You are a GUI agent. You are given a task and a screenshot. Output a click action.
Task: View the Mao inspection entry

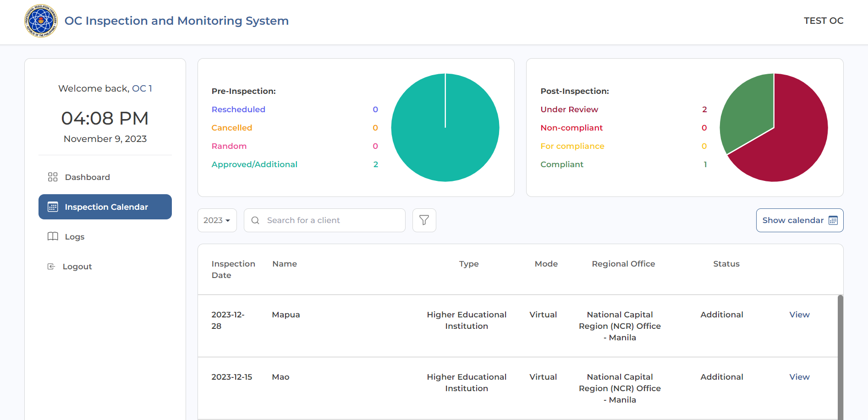799,377
